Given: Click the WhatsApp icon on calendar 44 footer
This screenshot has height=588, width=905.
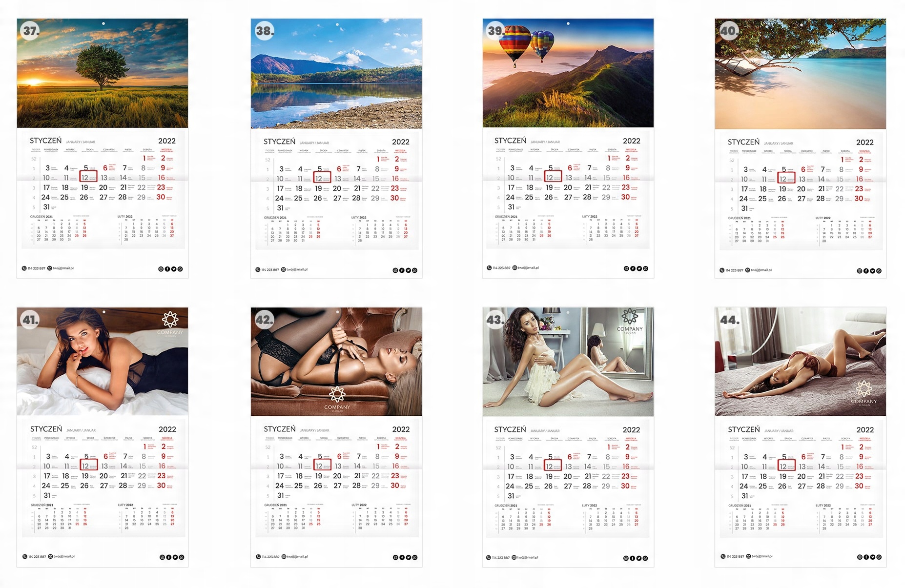Looking at the screenshot, I should pyautogui.click(x=879, y=557).
